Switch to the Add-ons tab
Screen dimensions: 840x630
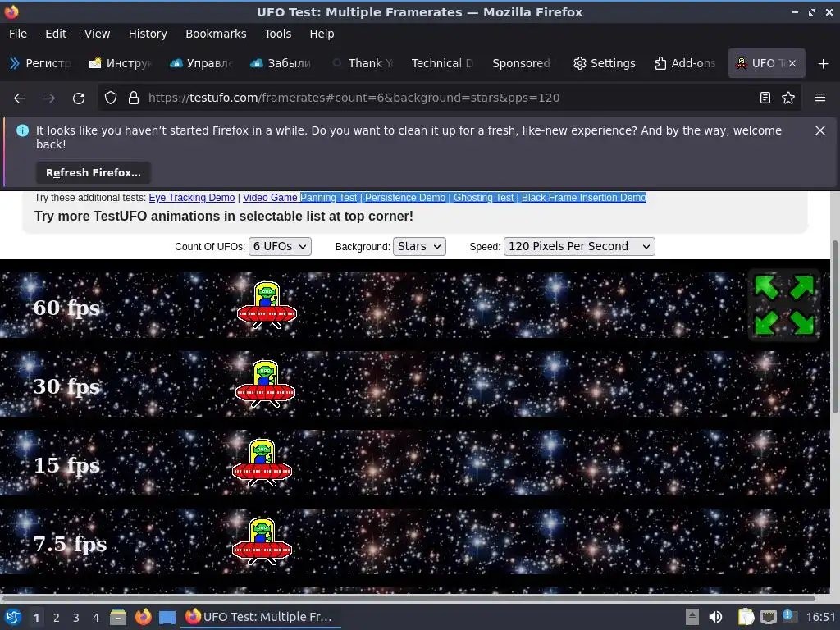click(x=685, y=63)
